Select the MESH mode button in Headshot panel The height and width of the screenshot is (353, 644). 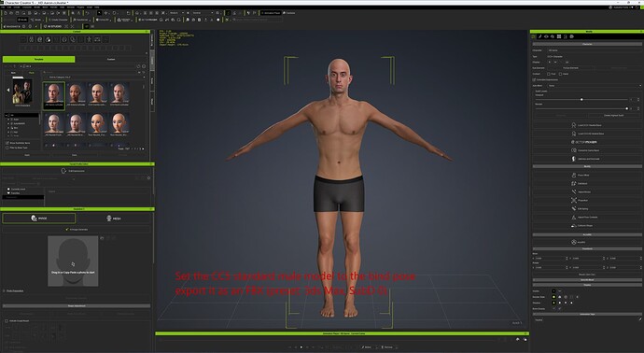click(114, 219)
